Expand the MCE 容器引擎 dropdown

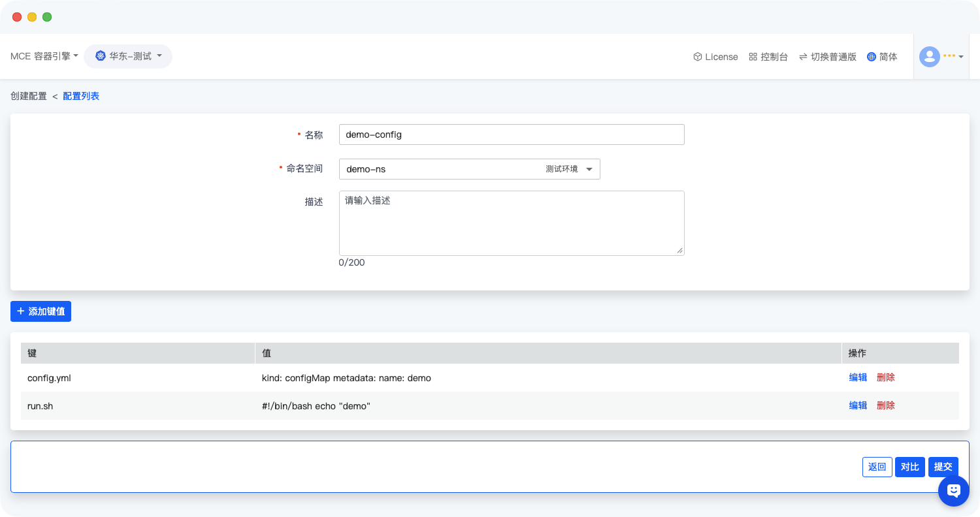(x=44, y=56)
